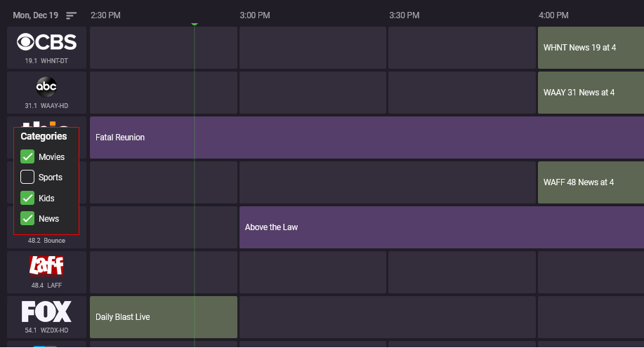This screenshot has height=348, width=644.
Task: Open the FOX channel logo
Action: (46, 312)
